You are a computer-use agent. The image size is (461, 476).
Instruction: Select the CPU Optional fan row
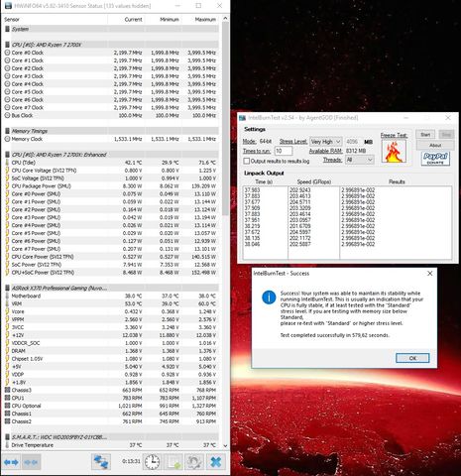(111, 406)
